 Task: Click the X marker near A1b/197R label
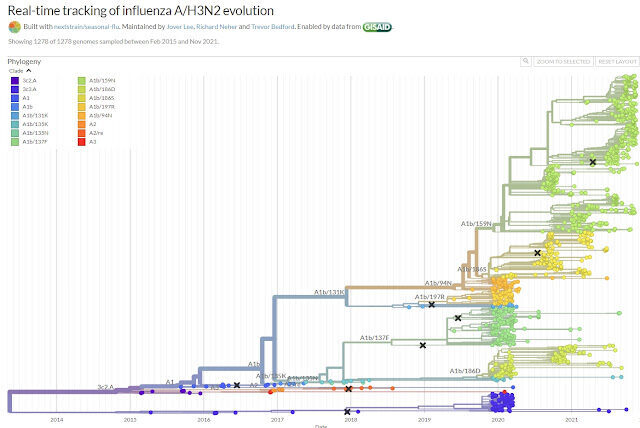pos(431,304)
